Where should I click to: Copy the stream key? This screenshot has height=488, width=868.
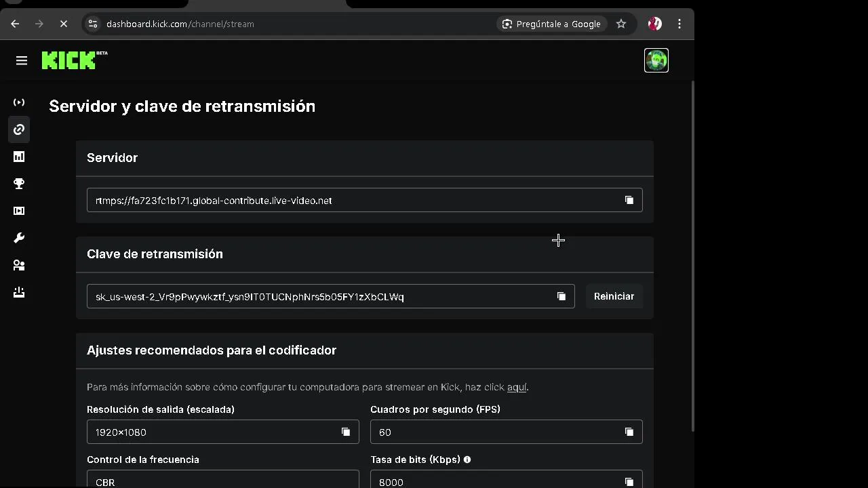(x=561, y=296)
